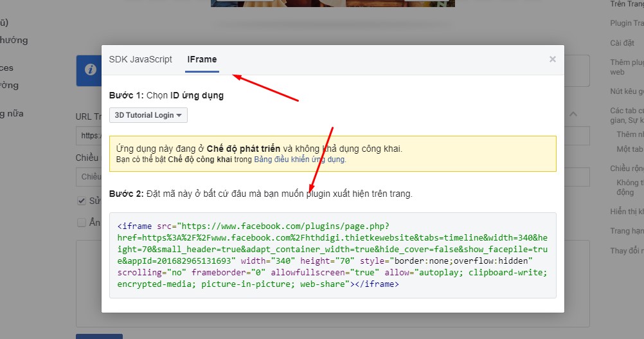Click the Một tab sidebar sub-item
644x339 pixels.
[630, 149]
